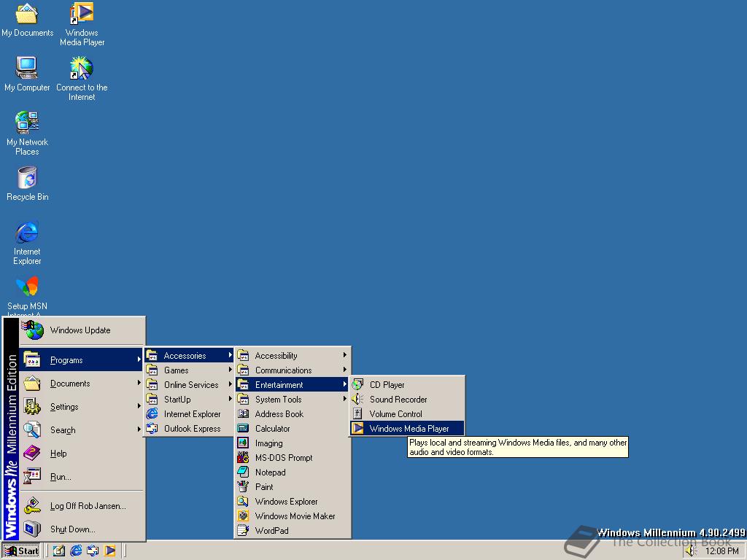Launch Windows Media Player from Entertainment menu

(x=407, y=429)
